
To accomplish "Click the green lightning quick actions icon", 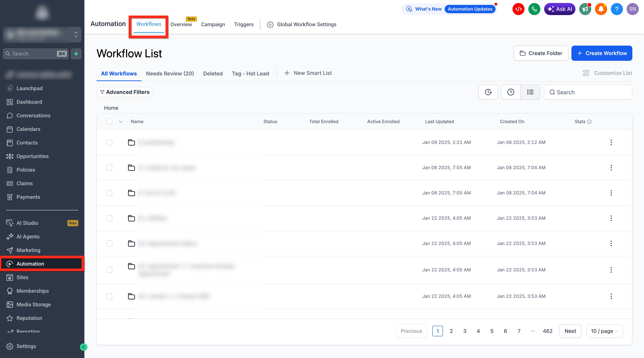I will pyautogui.click(x=76, y=54).
